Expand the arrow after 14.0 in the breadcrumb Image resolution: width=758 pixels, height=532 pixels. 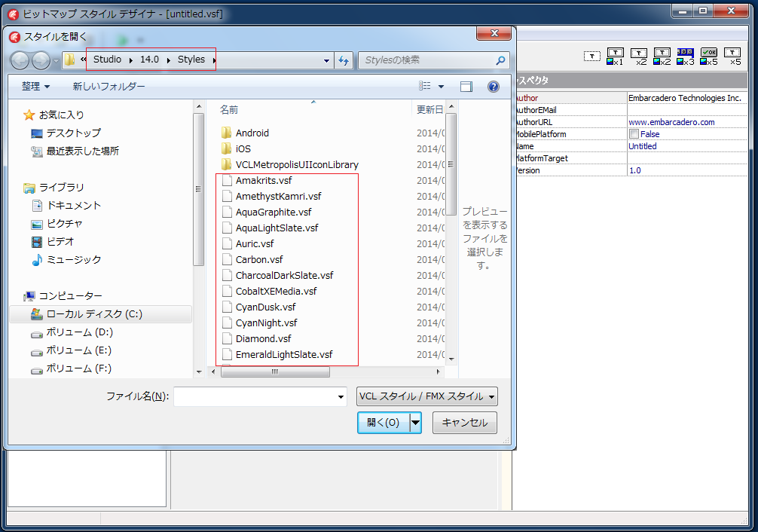point(168,60)
